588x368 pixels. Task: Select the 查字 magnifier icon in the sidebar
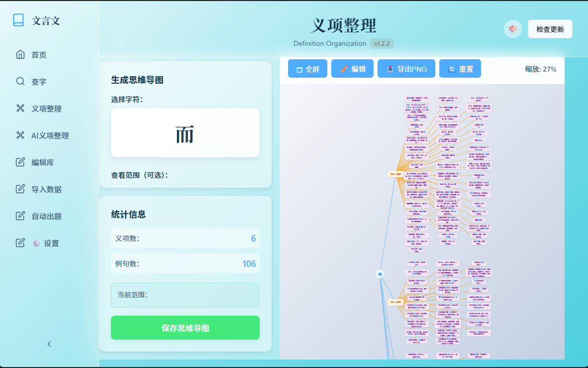point(20,81)
